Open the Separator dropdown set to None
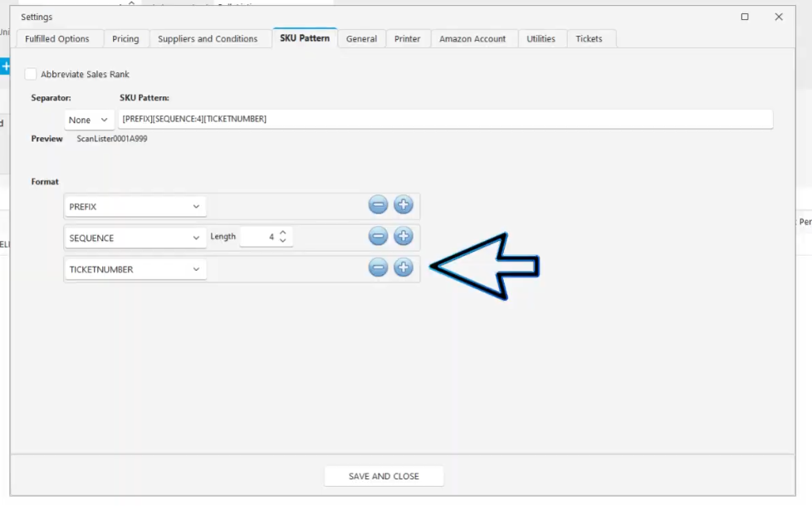This screenshot has width=812, height=506. [89, 120]
